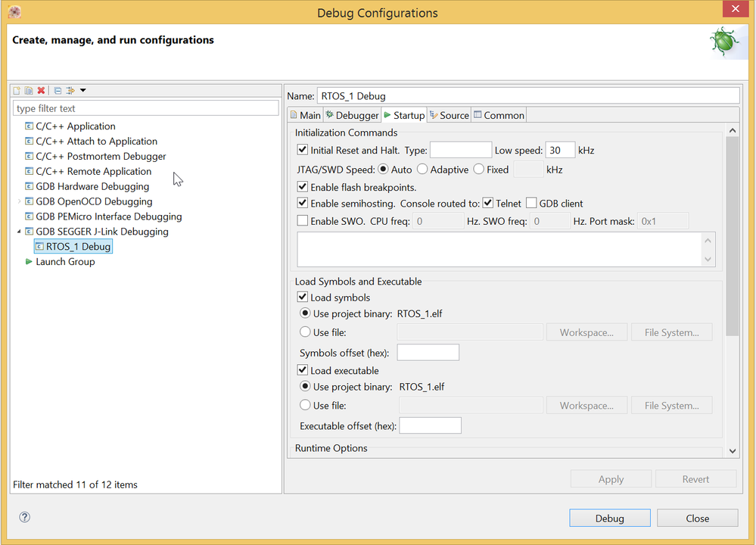The width and height of the screenshot is (756, 545).
Task: Click the vertical scrollbar thumb in Startup panel
Action: click(732, 235)
